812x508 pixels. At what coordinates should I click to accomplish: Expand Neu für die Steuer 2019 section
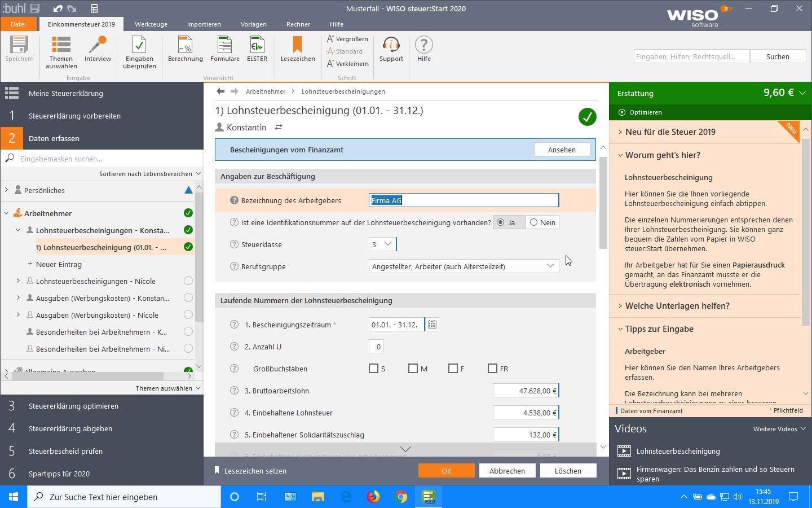click(670, 132)
